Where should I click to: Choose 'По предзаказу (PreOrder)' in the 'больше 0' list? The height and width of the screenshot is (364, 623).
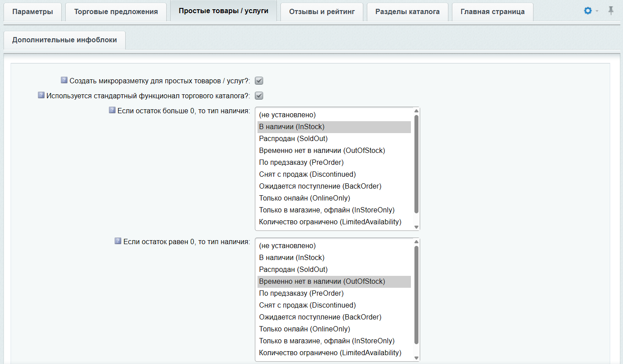pyautogui.click(x=334, y=163)
